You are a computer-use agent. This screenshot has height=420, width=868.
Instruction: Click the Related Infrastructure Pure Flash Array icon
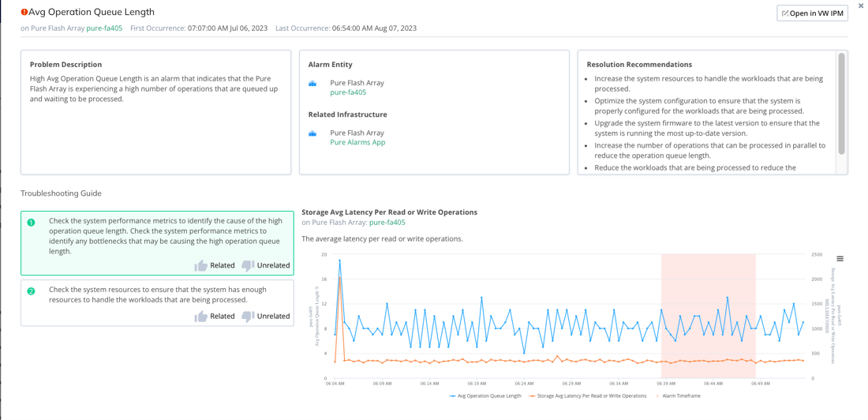(x=312, y=133)
